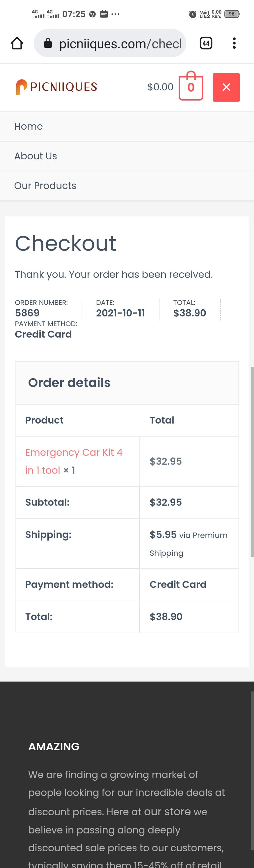
Task: Tap the lock icon in the address bar
Action: 48,43
